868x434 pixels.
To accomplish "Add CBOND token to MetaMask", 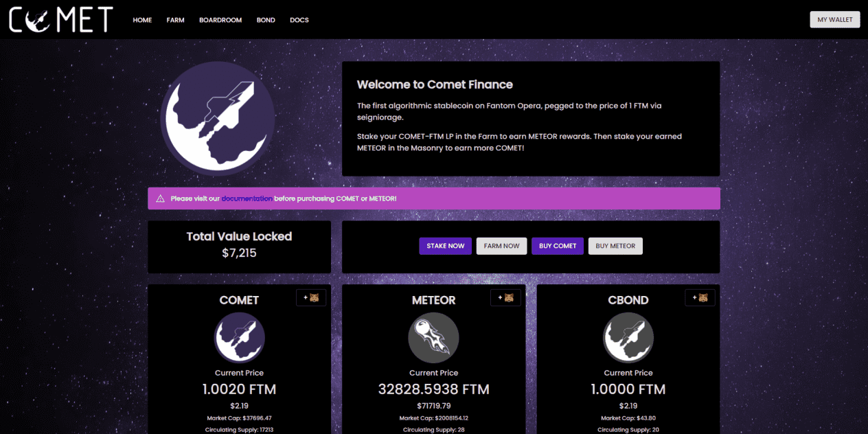I will 700,298.
